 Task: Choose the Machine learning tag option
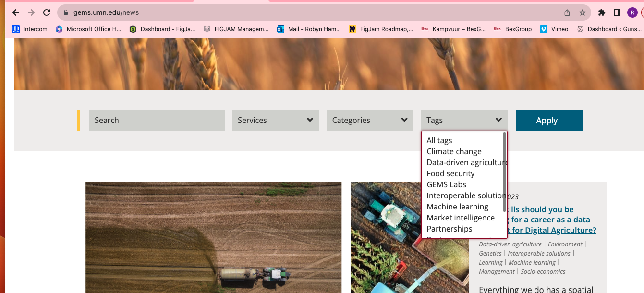457,207
